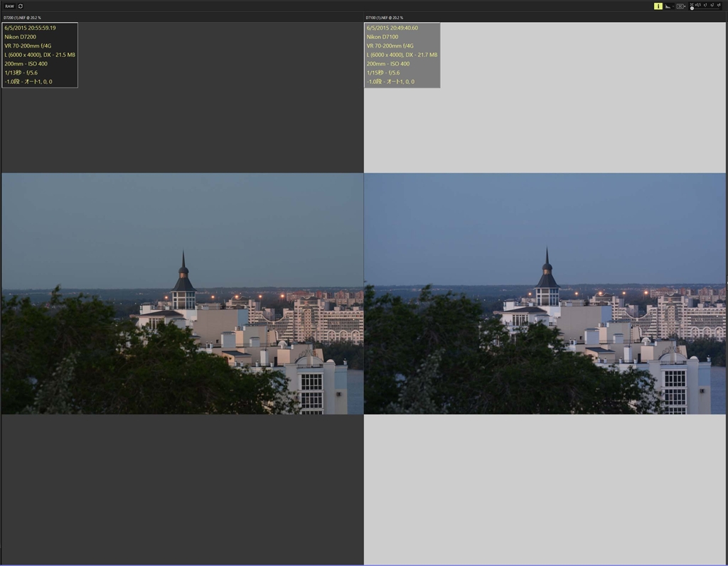Select the Nikon D7100 photo in right pane
The height and width of the screenshot is (566, 728).
pos(545,294)
